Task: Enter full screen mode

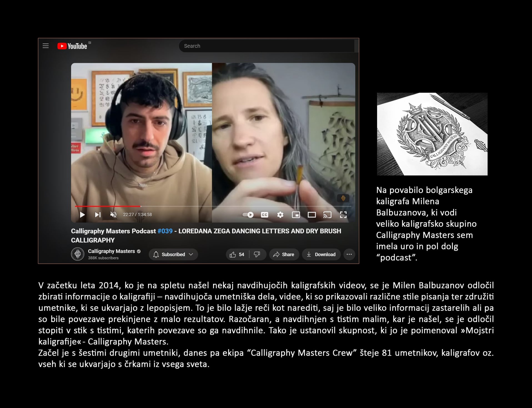Action: tap(343, 215)
